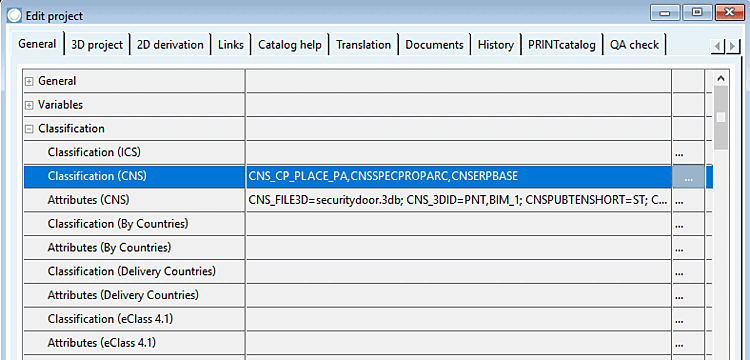The width and height of the screenshot is (750, 360).
Task: Open the Documents tab
Action: click(x=434, y=45)
